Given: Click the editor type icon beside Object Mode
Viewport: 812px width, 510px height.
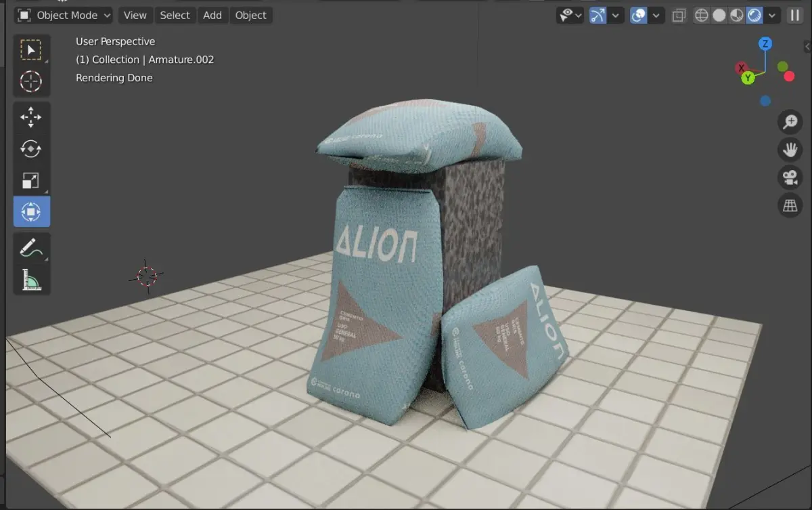Looking at the screenshot, I should (24, 15).
